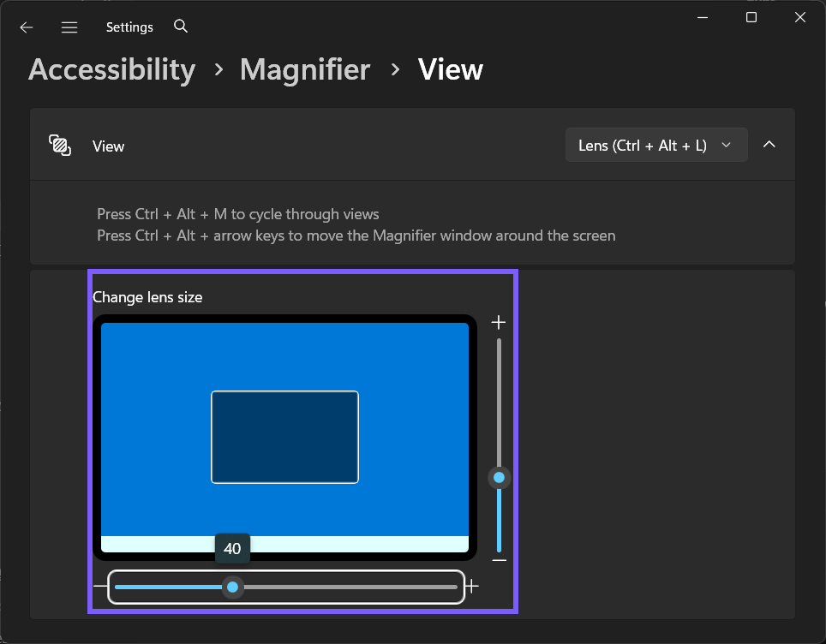Maximize the Settings window

tap(751, 17)
